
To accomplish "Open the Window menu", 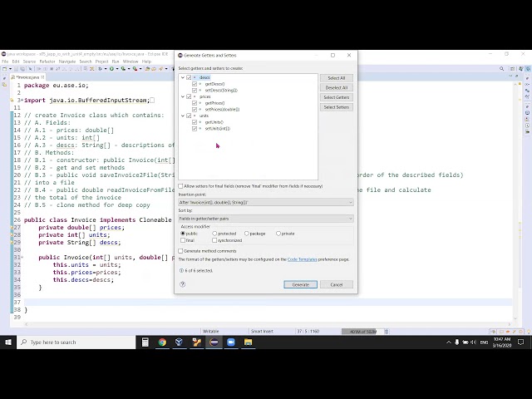I will click(x=131, y=62).
